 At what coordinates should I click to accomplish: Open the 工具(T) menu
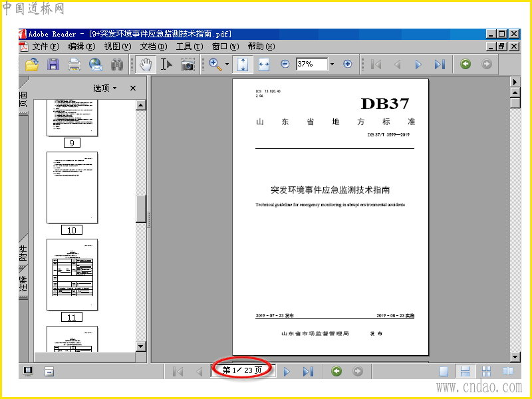pyautogui.click(x=190, y=47)
